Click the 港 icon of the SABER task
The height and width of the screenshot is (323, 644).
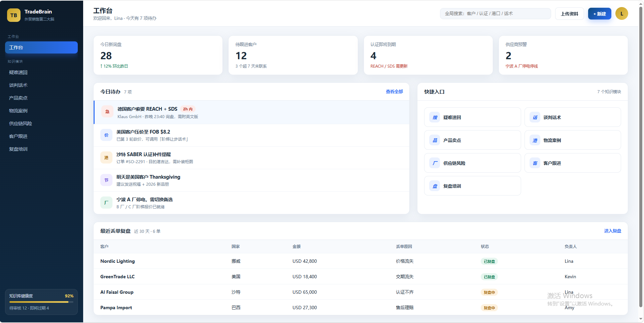106,157
